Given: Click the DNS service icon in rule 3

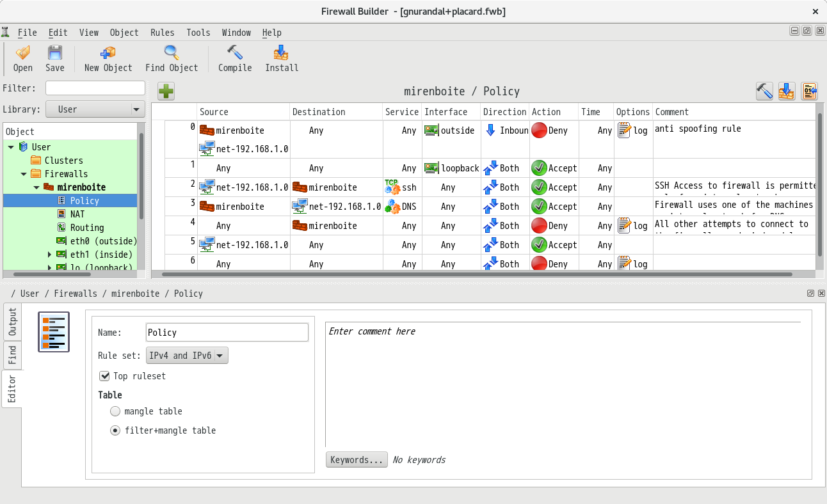Looking at the screenshot, I should point(392,206).
